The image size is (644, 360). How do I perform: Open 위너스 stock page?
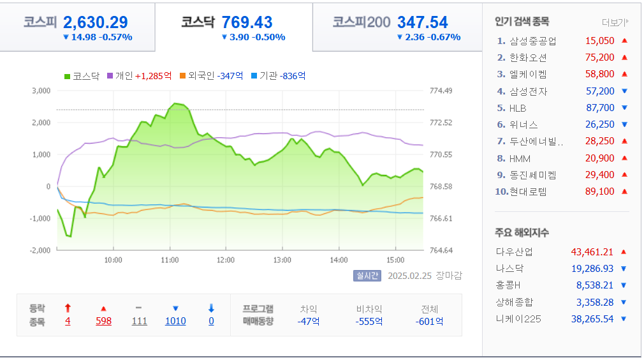tap(523, 125)
